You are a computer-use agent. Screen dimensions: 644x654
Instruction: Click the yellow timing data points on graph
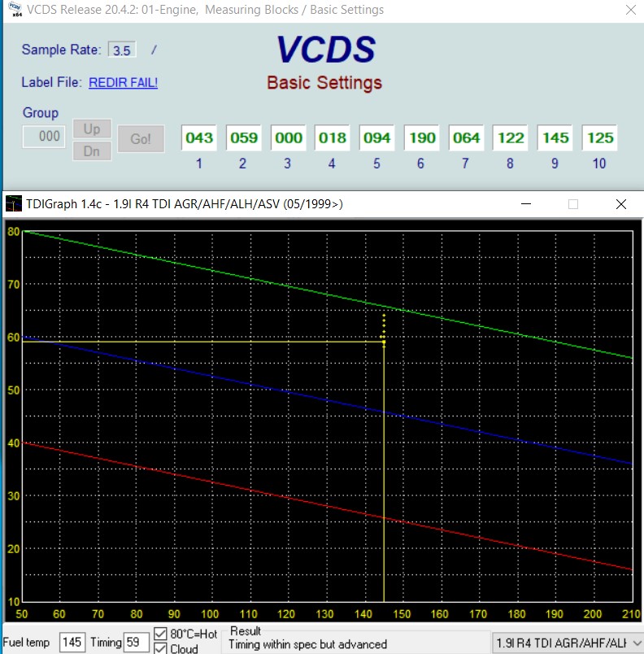384,331
